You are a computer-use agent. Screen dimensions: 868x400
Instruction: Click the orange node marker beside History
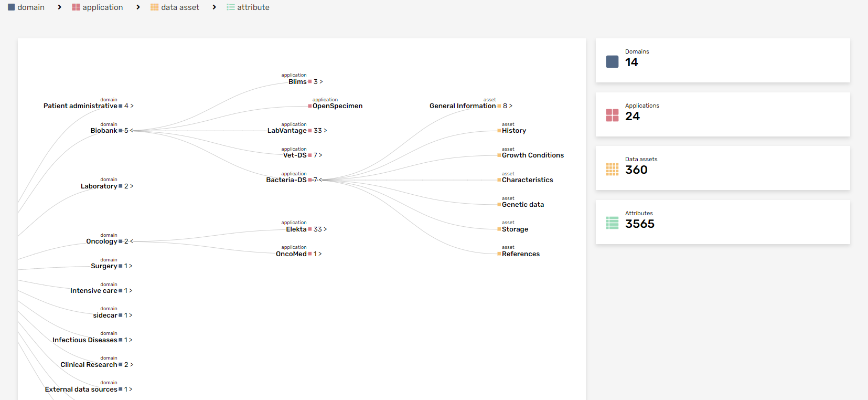499,131
